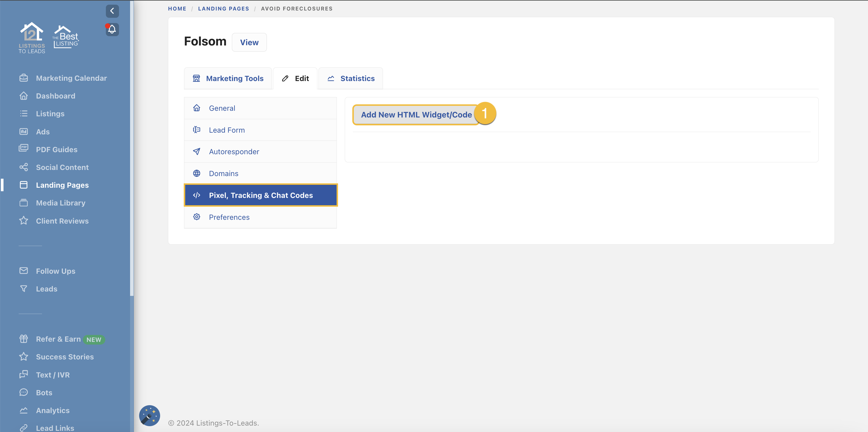Open the Autoresponder settings section
868x432 pixels.
point(234,152)
